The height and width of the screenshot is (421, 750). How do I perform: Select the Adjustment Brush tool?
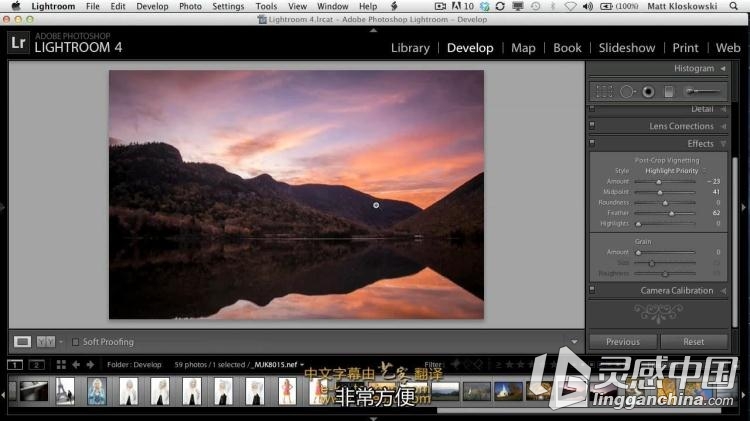pos(702,91)
